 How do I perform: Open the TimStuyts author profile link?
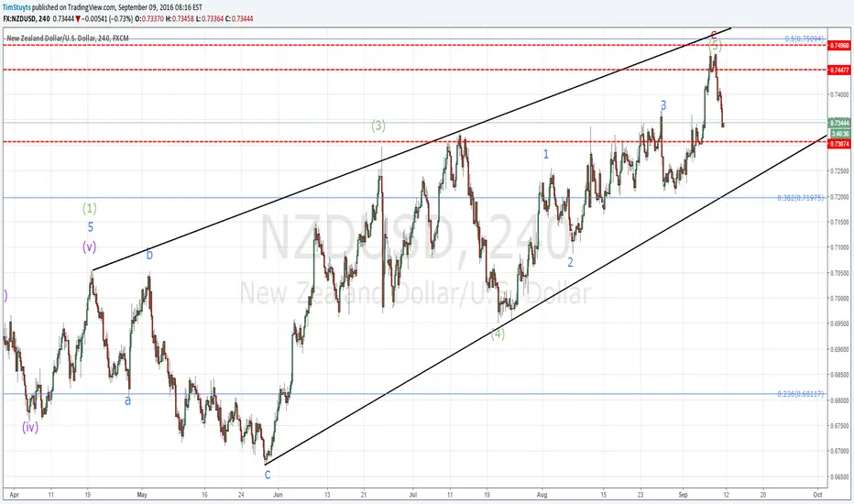point(16,7)
